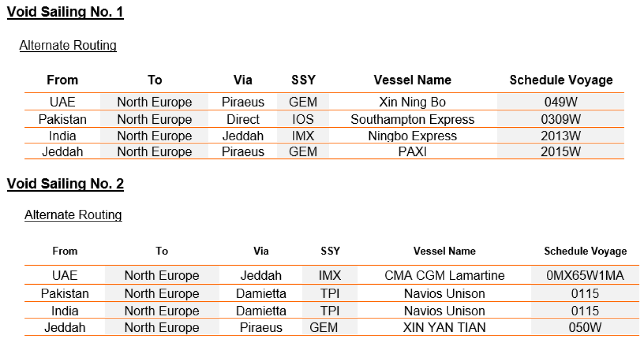Select the IOS SSY cell
Viewport: 644px width, 343px height.
tap(303, 119)
